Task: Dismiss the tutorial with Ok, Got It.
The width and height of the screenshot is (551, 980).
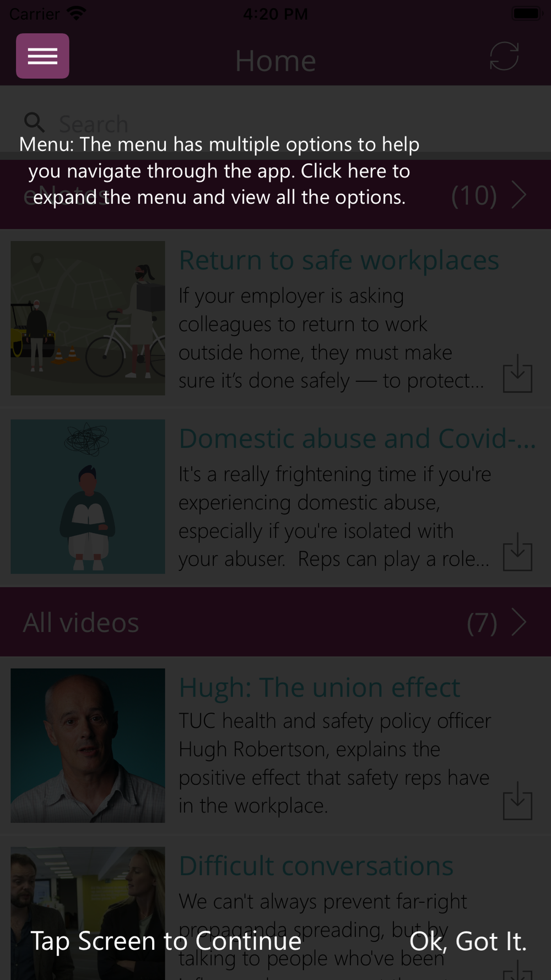Action: click(x=468, y=941)
